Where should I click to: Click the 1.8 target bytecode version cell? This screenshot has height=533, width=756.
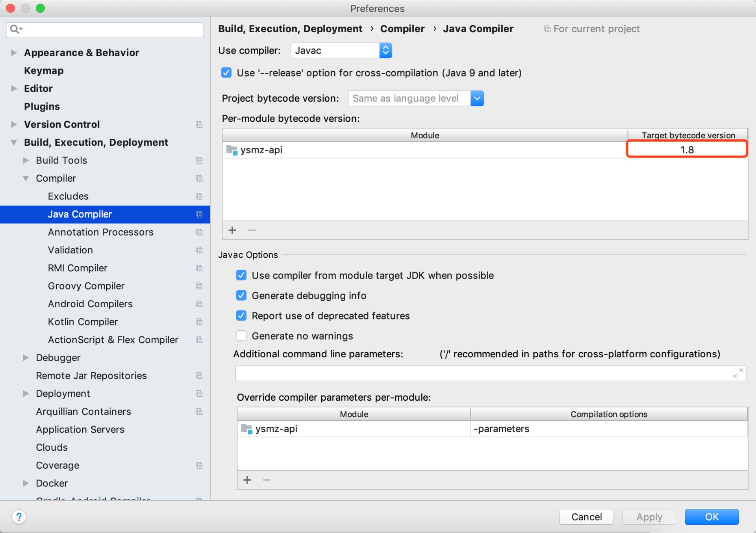click(687, 150)
